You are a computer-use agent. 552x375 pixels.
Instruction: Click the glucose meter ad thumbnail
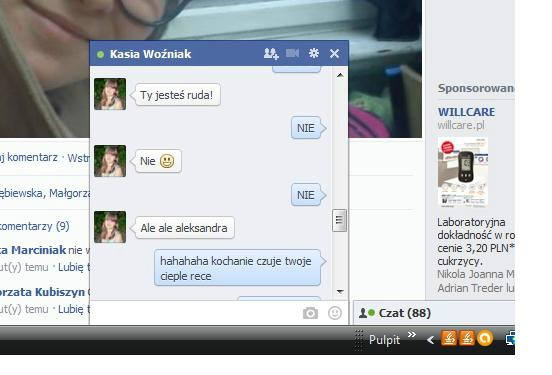pos(463,173)
